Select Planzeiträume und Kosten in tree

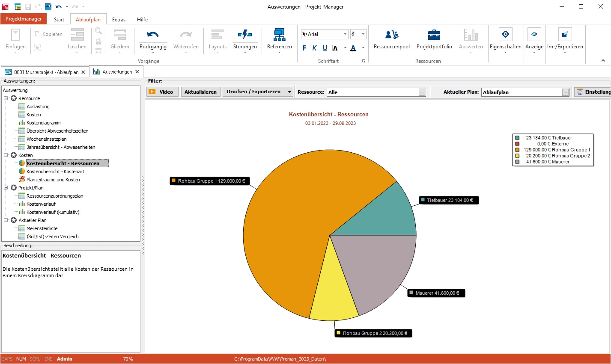53,180
